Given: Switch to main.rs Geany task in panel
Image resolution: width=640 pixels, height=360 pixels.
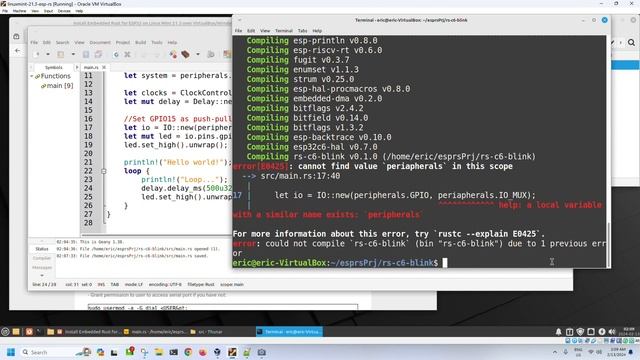Looking at the screenshot, I should coord(155,332).
